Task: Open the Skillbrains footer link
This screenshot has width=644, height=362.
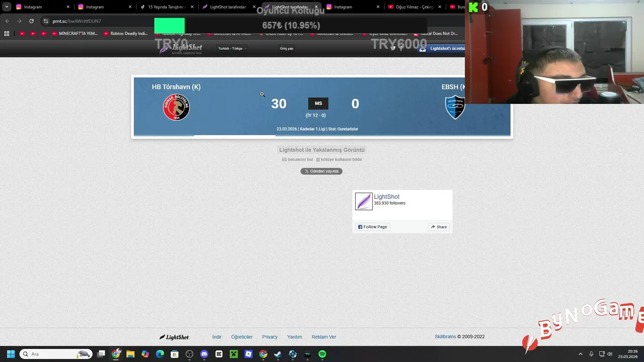Action: pos(445,337)
